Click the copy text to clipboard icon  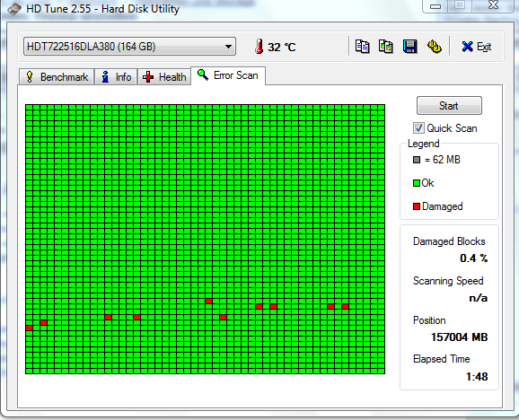tap(362, 47)
